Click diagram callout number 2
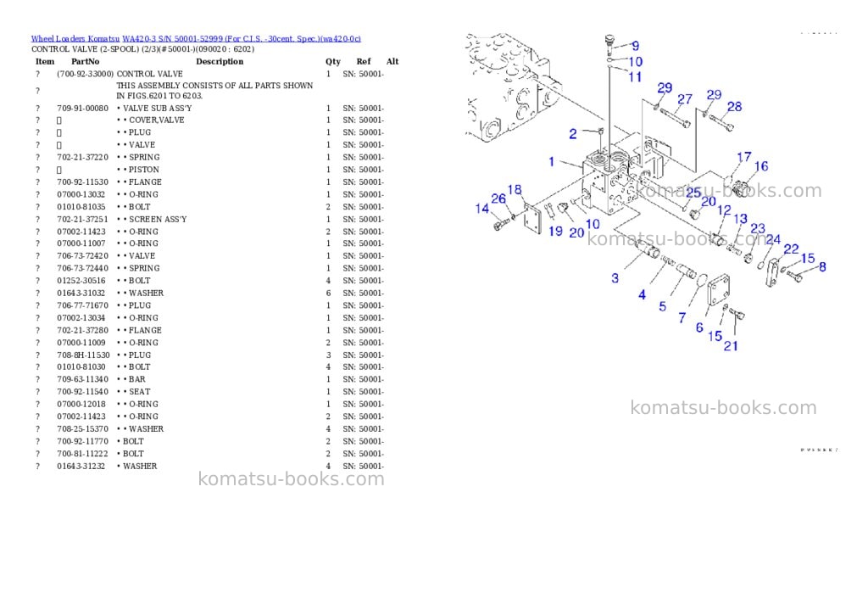Viewport: 868px width, 615px height. 573,134
